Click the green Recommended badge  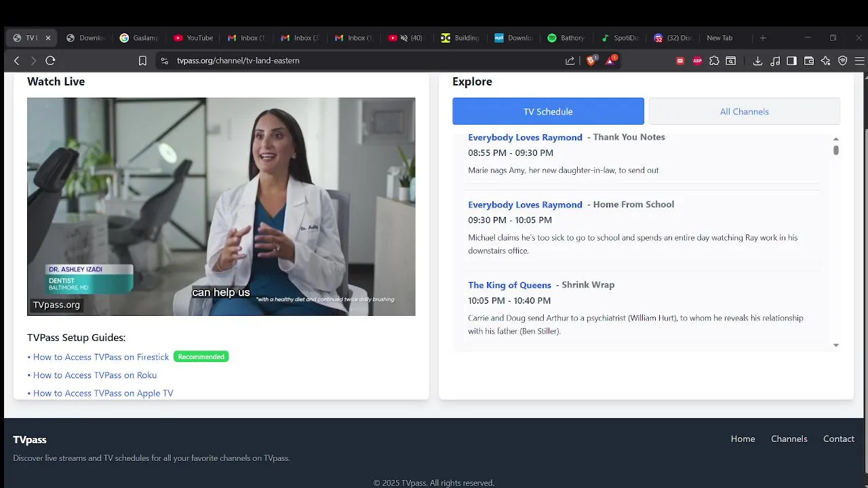(201, 357)
